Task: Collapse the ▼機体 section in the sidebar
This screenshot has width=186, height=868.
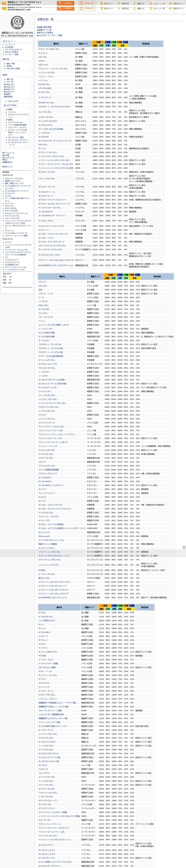Action: tap(5, 75)
